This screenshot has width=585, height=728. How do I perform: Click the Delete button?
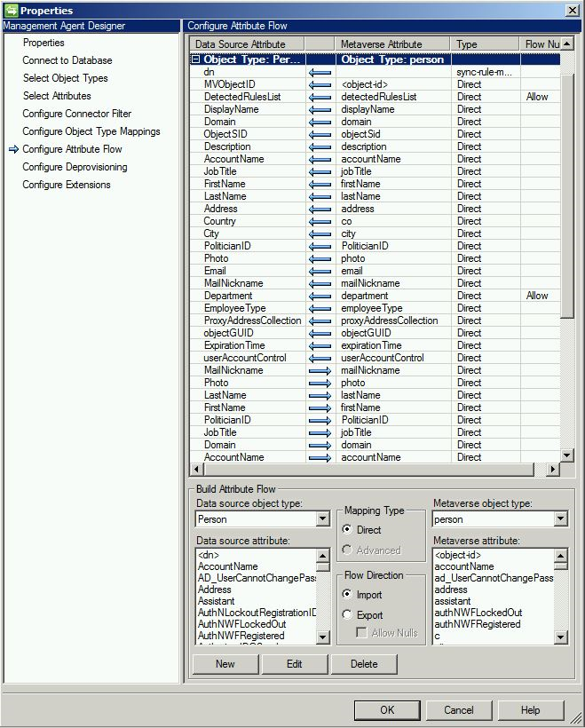364,664
